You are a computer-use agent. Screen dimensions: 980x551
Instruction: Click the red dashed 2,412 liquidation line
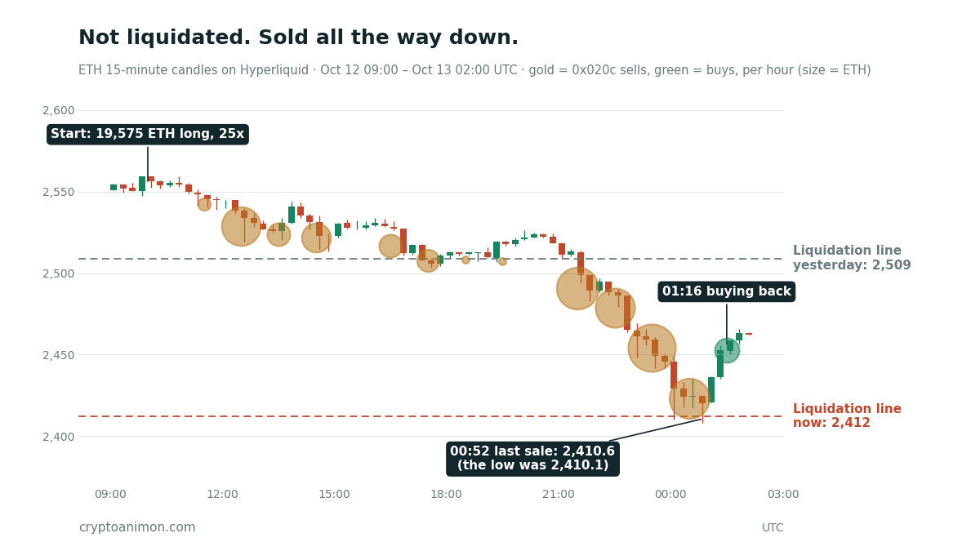431,416
